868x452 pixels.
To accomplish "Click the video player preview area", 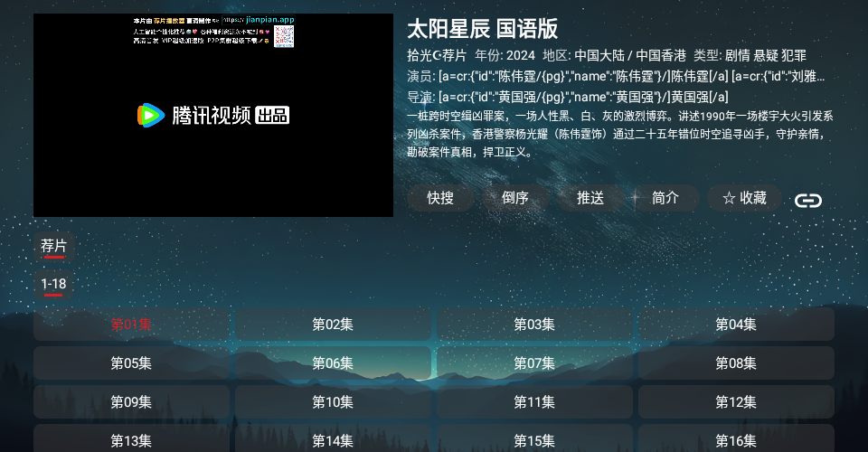I will pyautogui.click(x=213, y=163).
